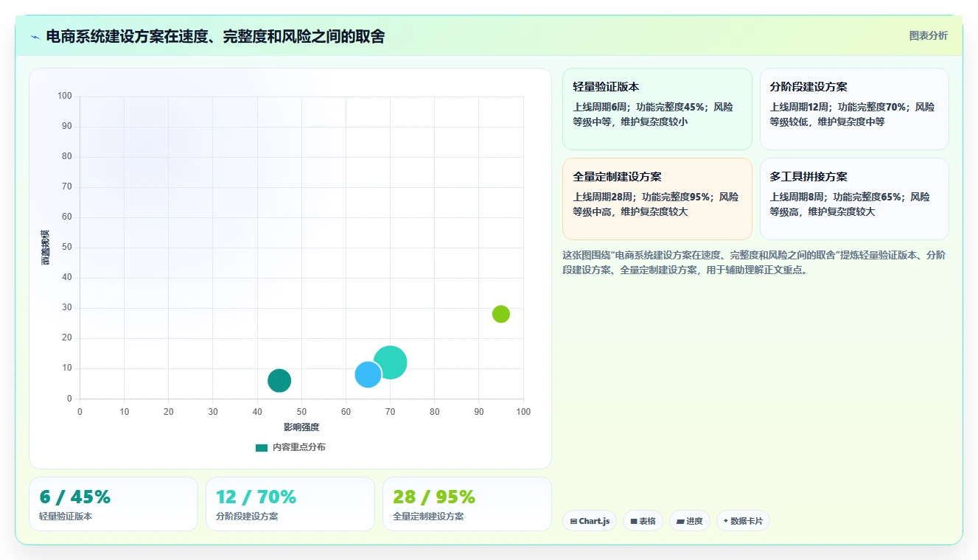Click the 表格 tag chip
The image size is (978, 560).
643,521
